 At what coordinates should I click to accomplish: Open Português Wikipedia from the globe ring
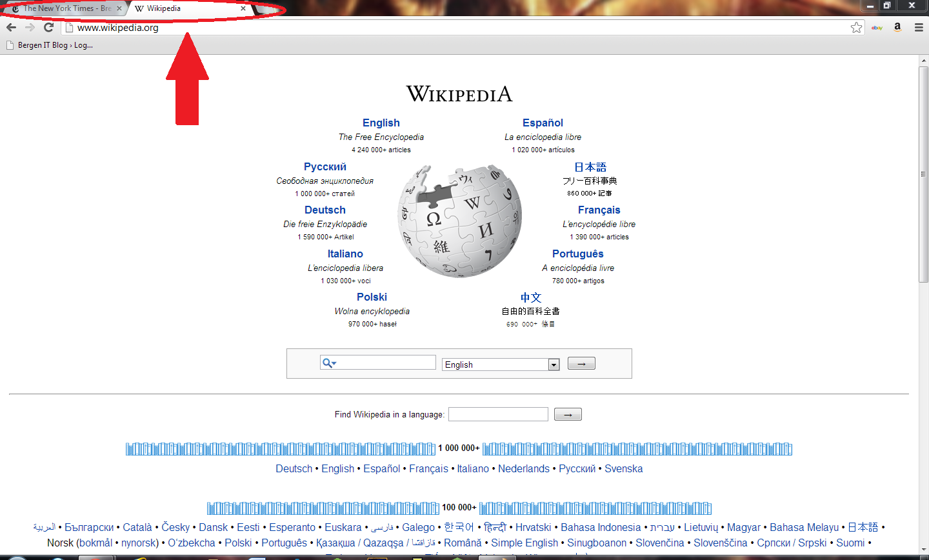click(578, 254)
